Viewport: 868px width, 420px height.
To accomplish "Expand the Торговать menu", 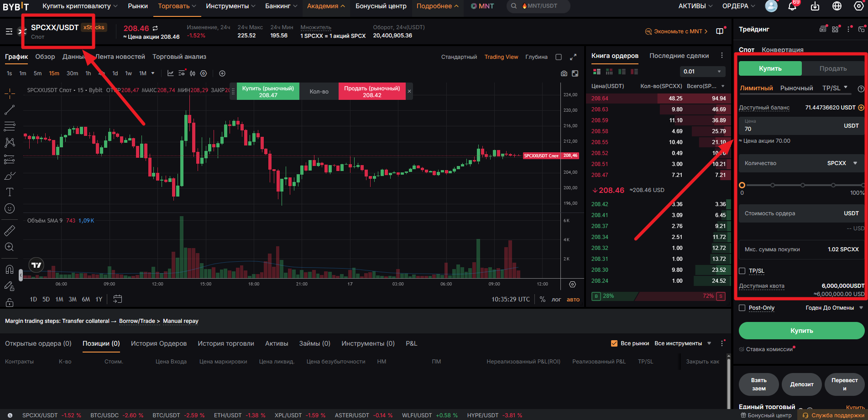I will point(177,6).
